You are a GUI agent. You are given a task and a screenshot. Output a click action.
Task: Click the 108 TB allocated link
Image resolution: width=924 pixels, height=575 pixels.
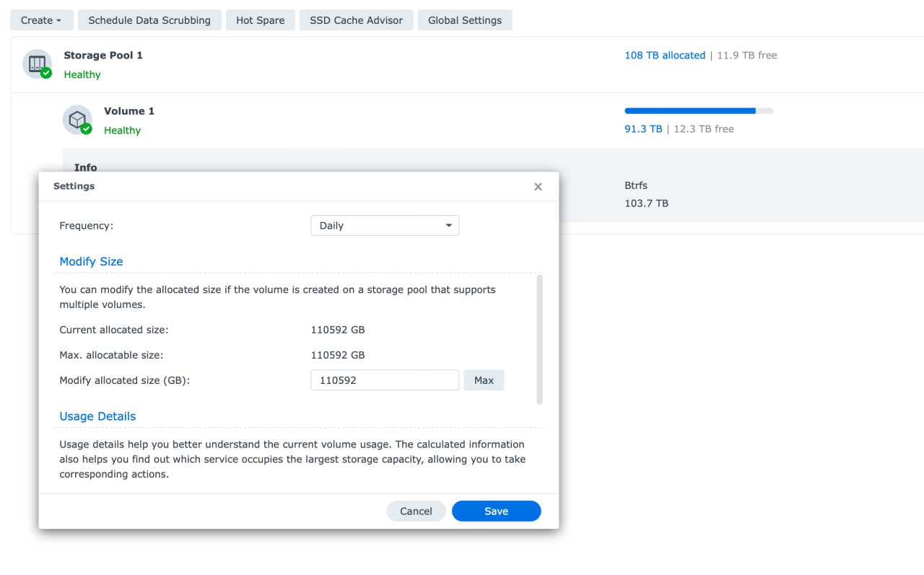point(664,55)
